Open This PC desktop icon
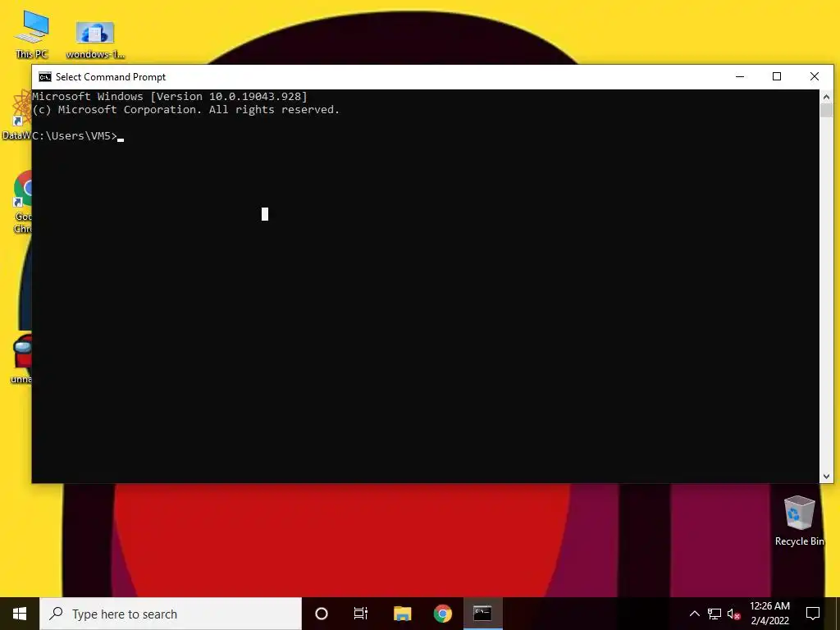The width and height of the screenshot is (840, 630). pyautogui.click(x=32, y=34)
